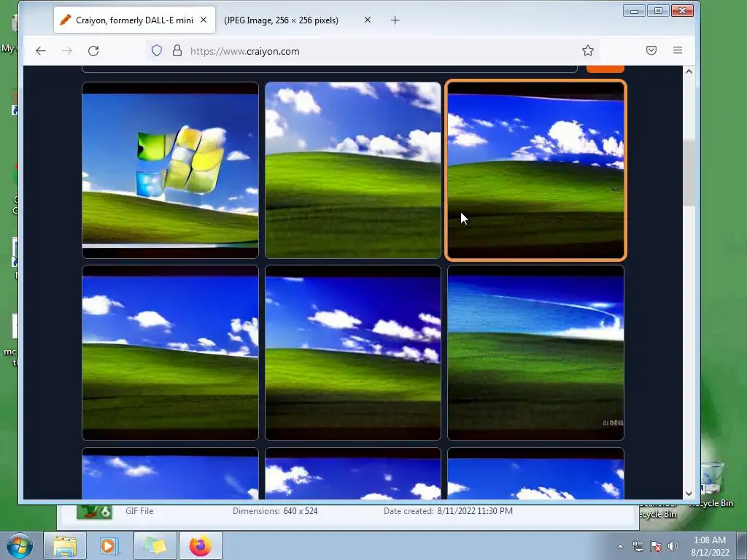The image size is (747, 560).
Task: Open middle-left hill with clouds image
Action: (x=170, y=353)
